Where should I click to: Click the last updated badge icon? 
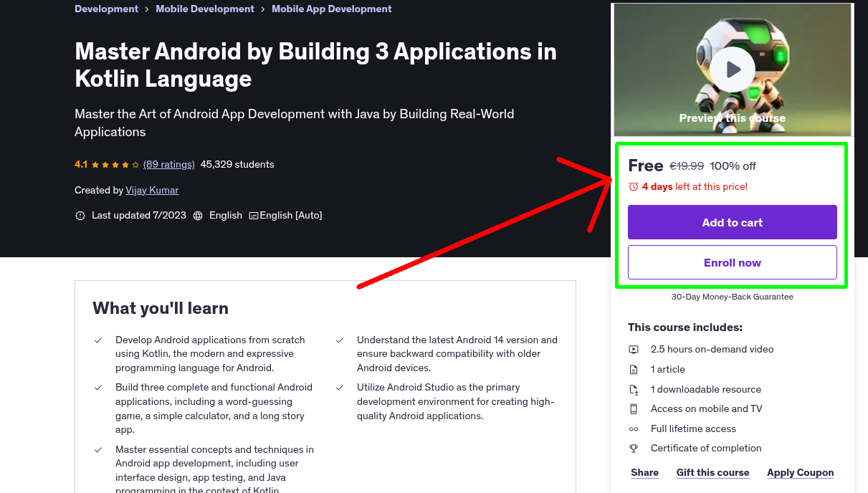[80, 215]
